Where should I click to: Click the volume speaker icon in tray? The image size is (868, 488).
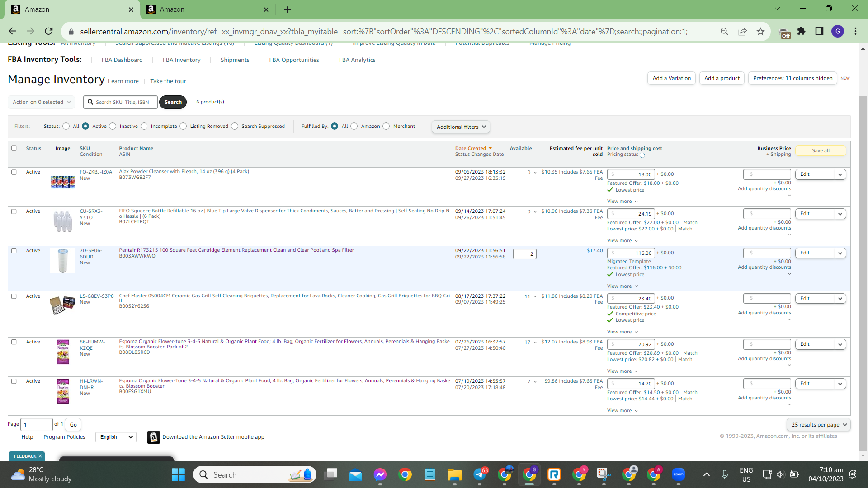[780, 474]
